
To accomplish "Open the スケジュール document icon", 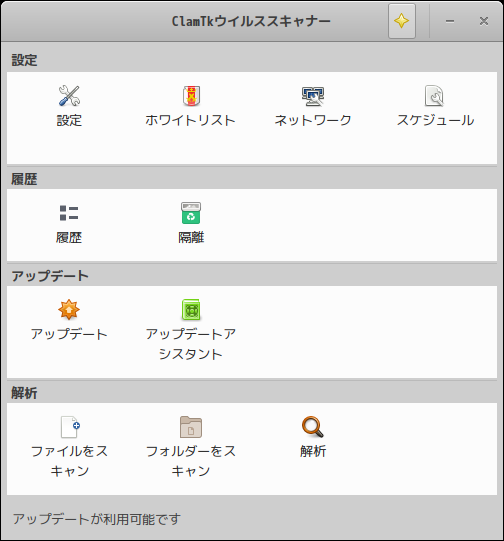I will coord(434,95).
